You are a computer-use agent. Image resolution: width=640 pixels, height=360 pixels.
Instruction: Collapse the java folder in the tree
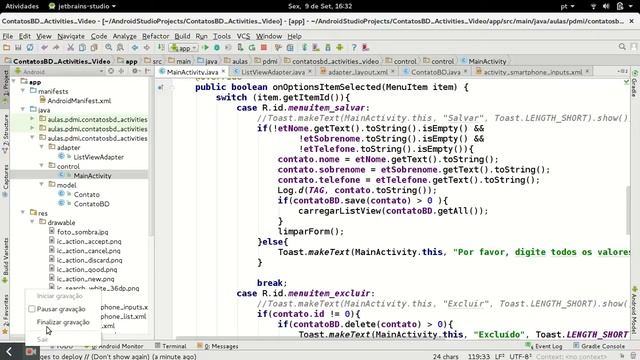[x=23, y=109]
